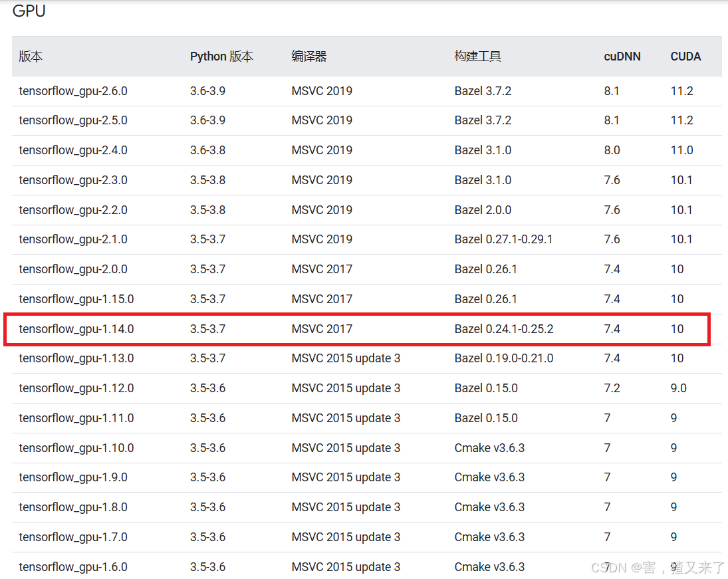Click Python 3.6-3.8 in the tensorflow_gpu-2.4.0 row
The height and width of the screenshot is (579, 728).
pyautogui.click(x=207, y=150)
